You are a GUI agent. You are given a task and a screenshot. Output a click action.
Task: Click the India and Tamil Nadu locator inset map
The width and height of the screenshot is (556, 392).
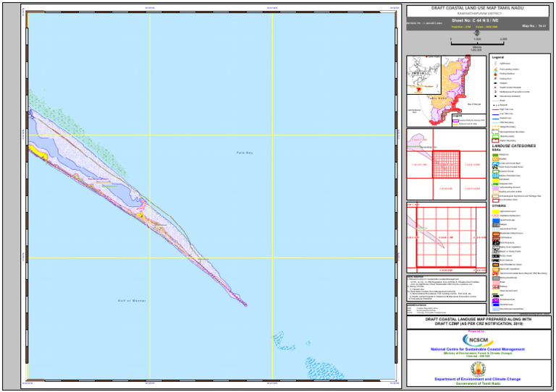click(446, 91)
